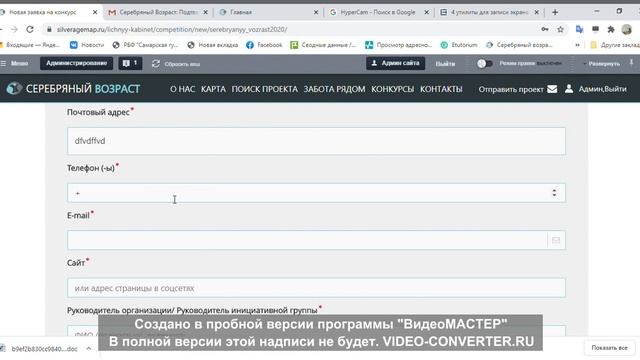Click the E-mail field autofill icon
Screen dimensions: 640x360
click(556, 240)
